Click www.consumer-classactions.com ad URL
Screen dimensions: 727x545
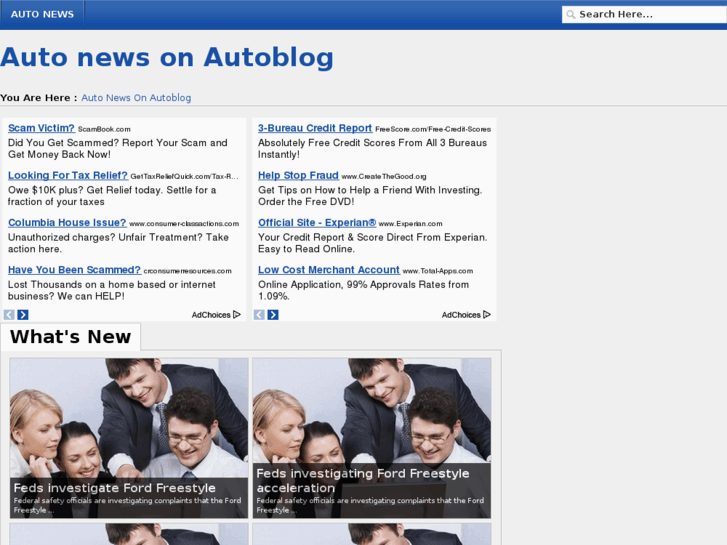[x=184, y=224]
